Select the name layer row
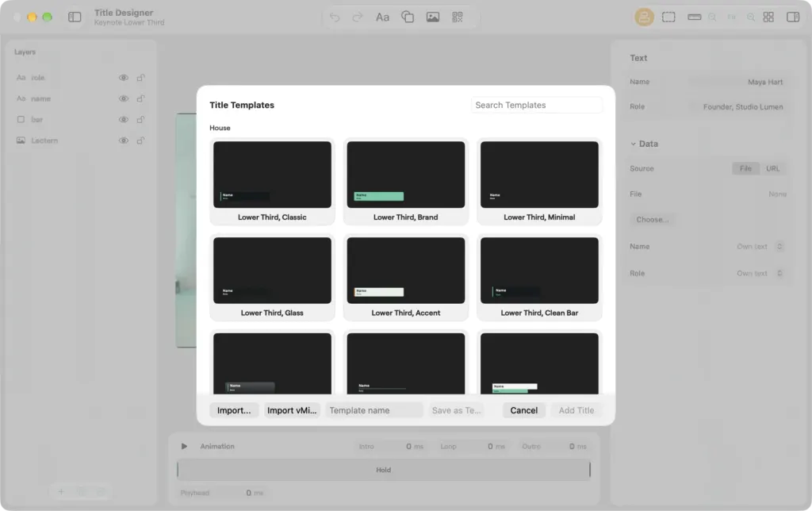Viewport: 812px width, 511px height. click(x=80, y=98)
